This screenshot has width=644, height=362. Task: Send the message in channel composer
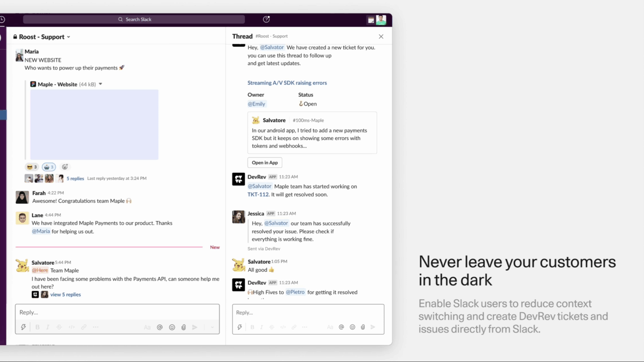[195, 328]
